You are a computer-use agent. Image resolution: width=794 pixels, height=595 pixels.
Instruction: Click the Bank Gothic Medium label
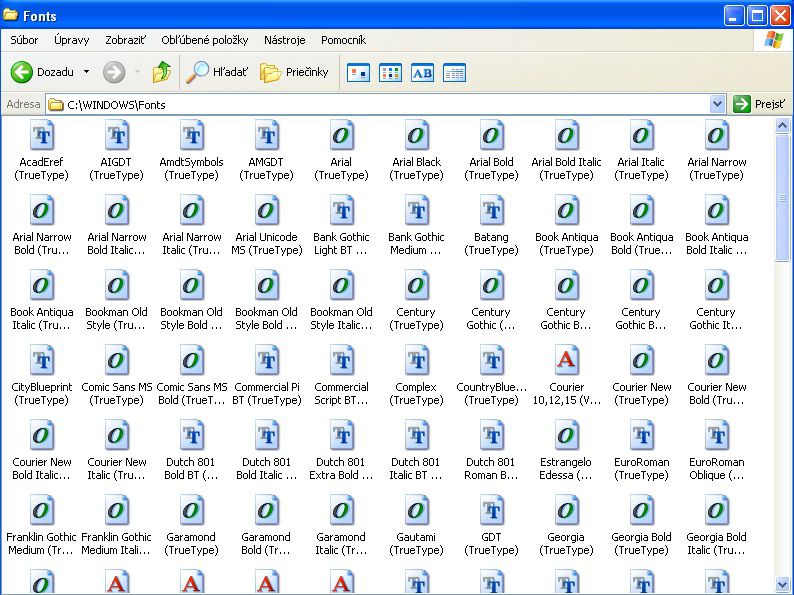click(416, 244)
